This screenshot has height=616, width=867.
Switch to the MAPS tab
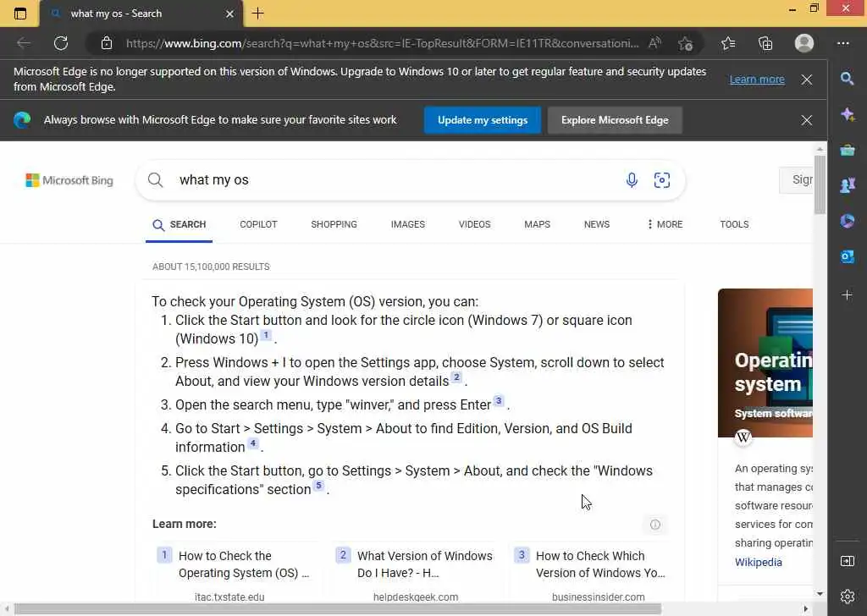537,224
